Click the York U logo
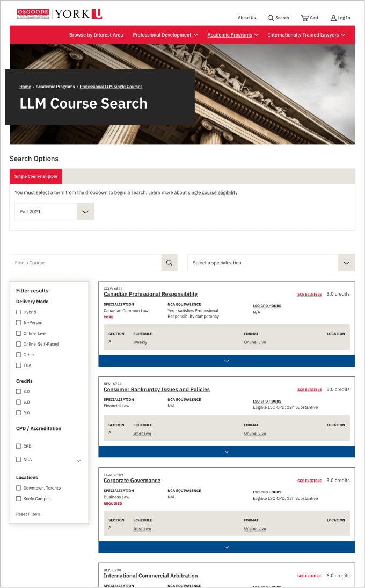 (78, 14)
